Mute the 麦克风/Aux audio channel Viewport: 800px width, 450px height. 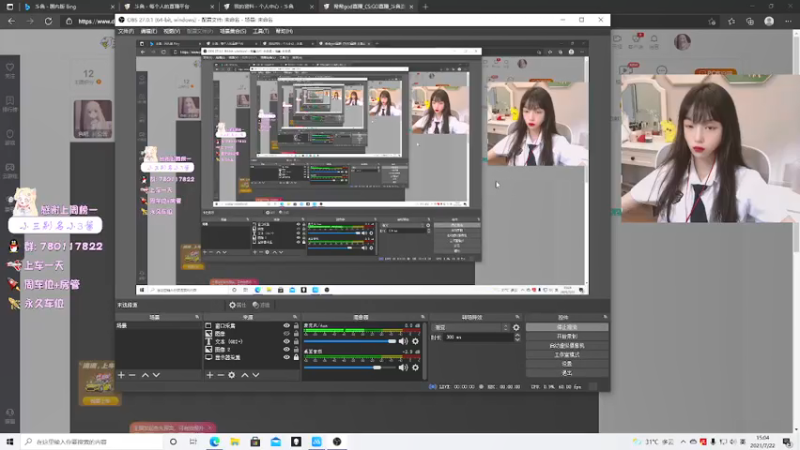pos(403,341)
